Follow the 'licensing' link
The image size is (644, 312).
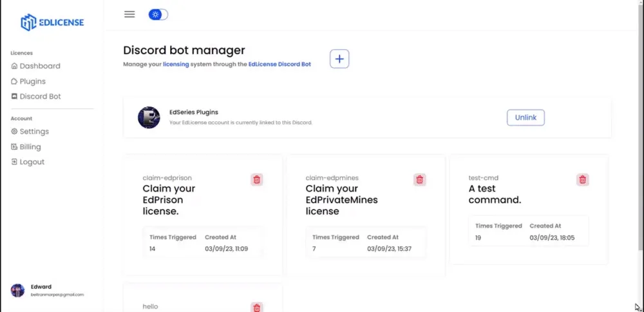(x=176, y=64)
